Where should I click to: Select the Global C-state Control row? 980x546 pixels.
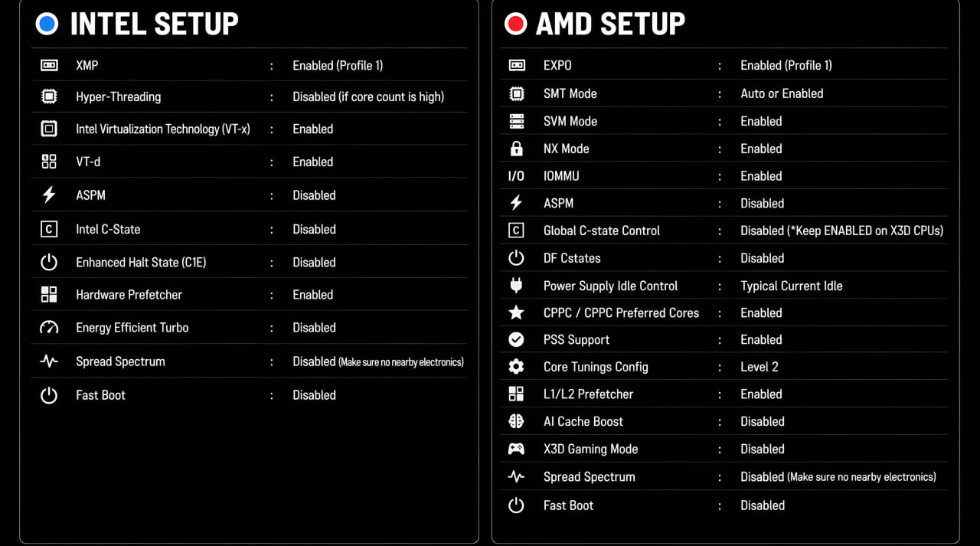pos(724,230)
